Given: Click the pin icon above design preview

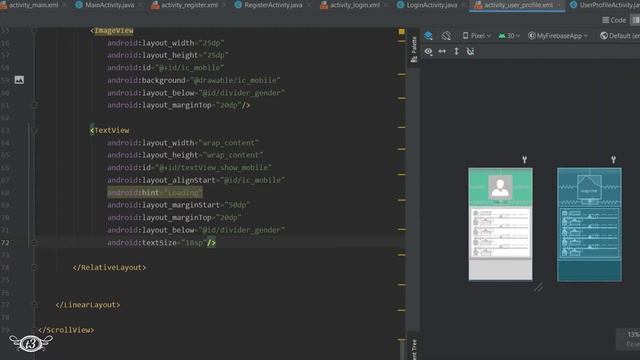Looking at the screenshot, I should point(524,160).
